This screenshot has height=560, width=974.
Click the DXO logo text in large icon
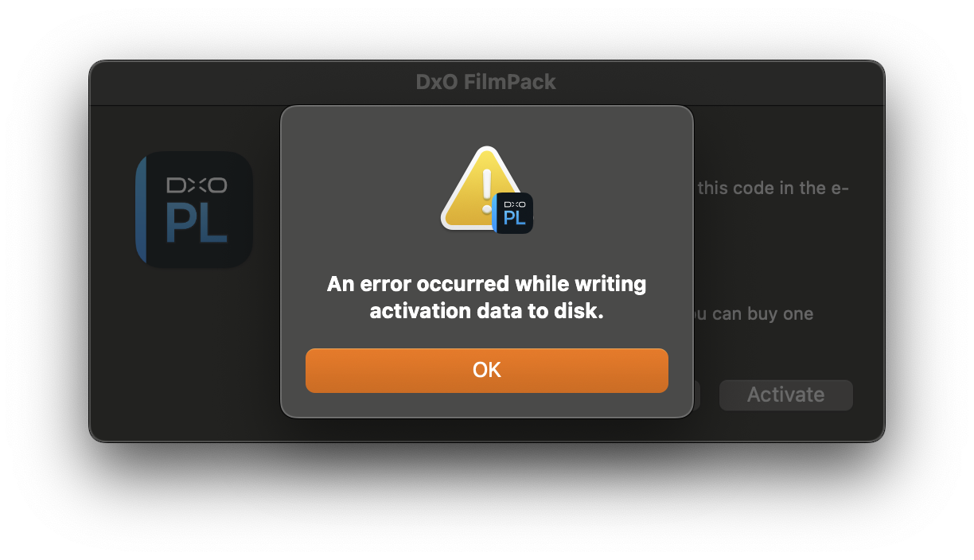coord(197,185)
